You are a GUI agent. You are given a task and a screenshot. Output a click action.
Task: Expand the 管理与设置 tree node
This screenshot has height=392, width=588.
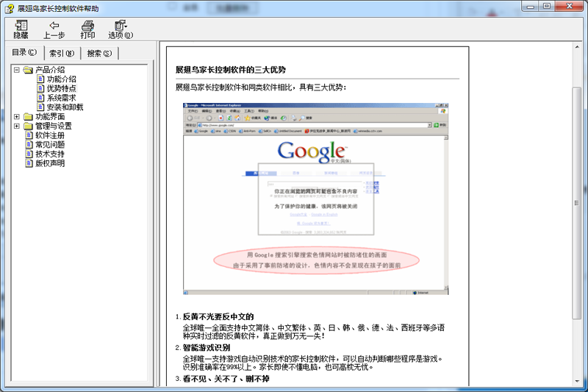(x=17, y=126)
